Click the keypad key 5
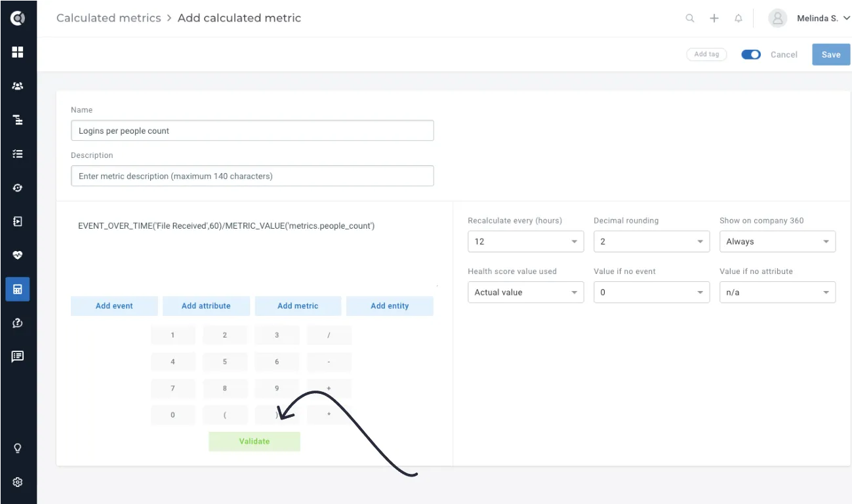This screenshot has height=504, width=852. coord(225,362)
